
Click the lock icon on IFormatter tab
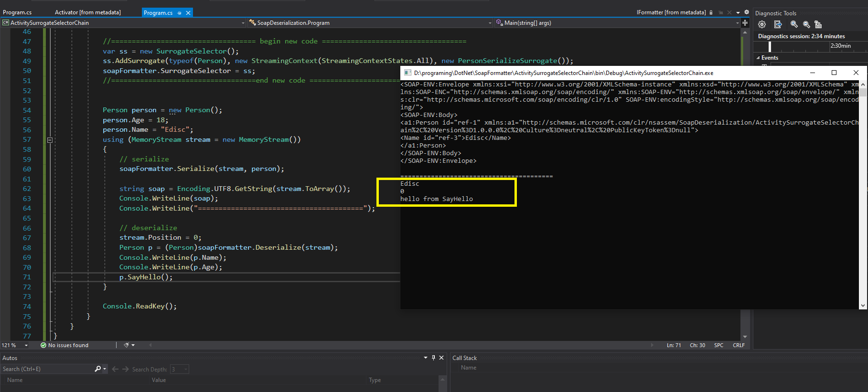tap(711, 12)
